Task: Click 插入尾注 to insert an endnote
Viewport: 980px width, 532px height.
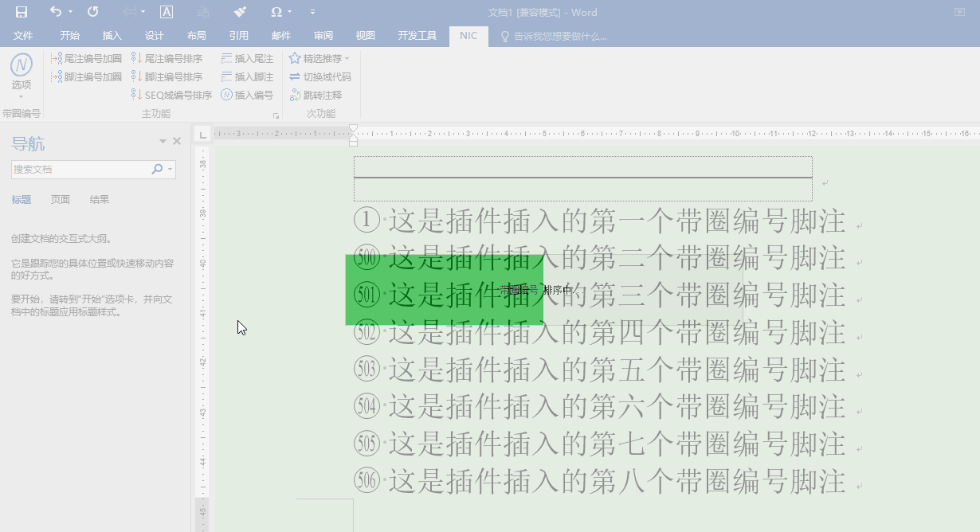Action: click(247, 58)
